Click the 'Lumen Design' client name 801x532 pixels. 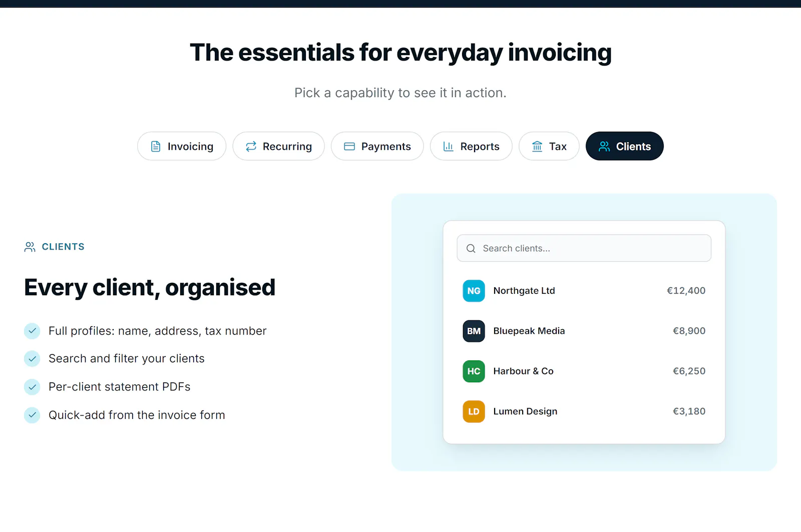[525, 411]
